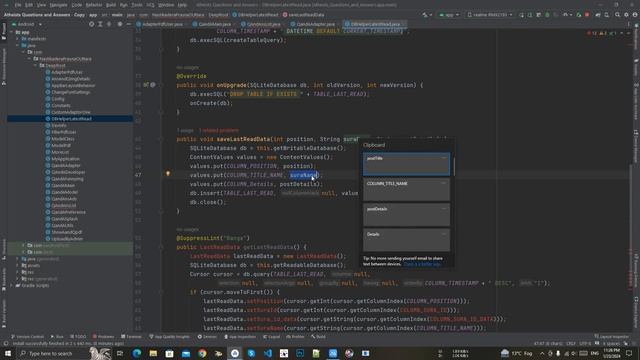Click the Expand All icon in Project panel
640x360 pixels.
(x=100, y=24)
